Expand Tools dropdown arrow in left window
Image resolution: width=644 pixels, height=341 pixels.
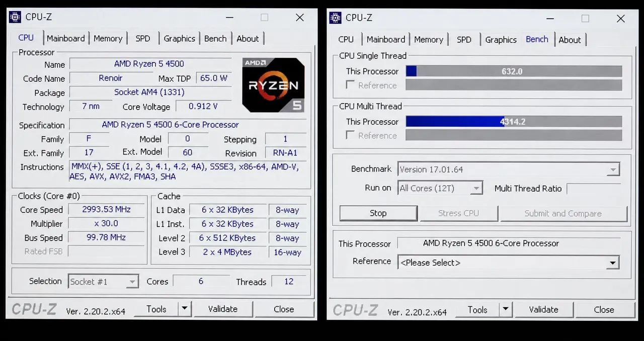pos(185,309)
